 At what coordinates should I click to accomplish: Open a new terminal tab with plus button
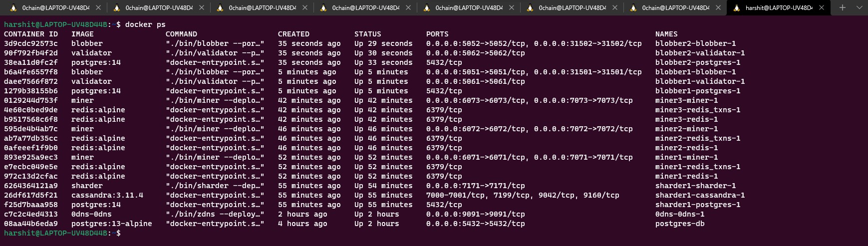click(x=843, y=7)
